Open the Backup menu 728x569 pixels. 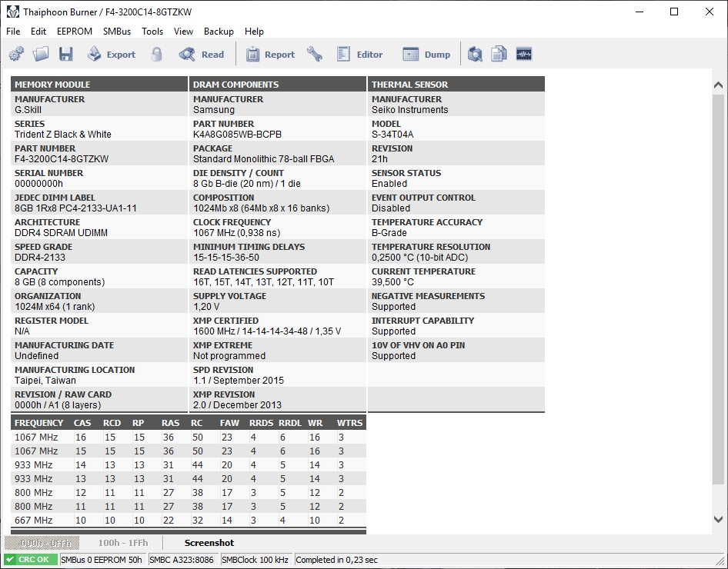pyautogui.click(x=219, y=32)
